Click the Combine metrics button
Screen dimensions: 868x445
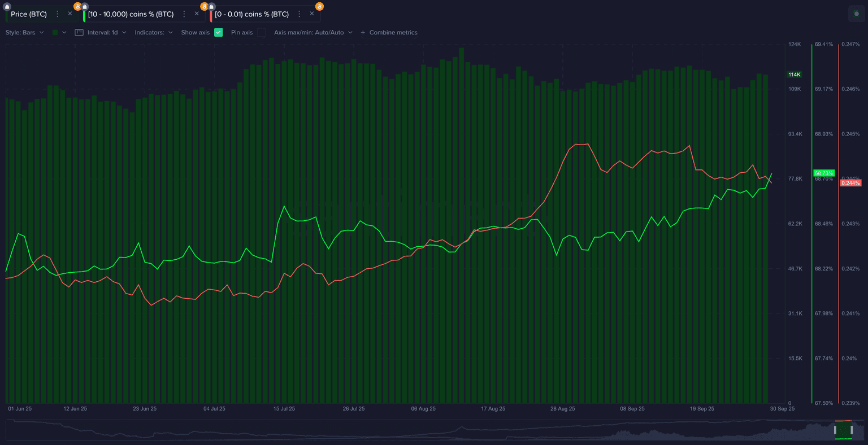(389, 33)
